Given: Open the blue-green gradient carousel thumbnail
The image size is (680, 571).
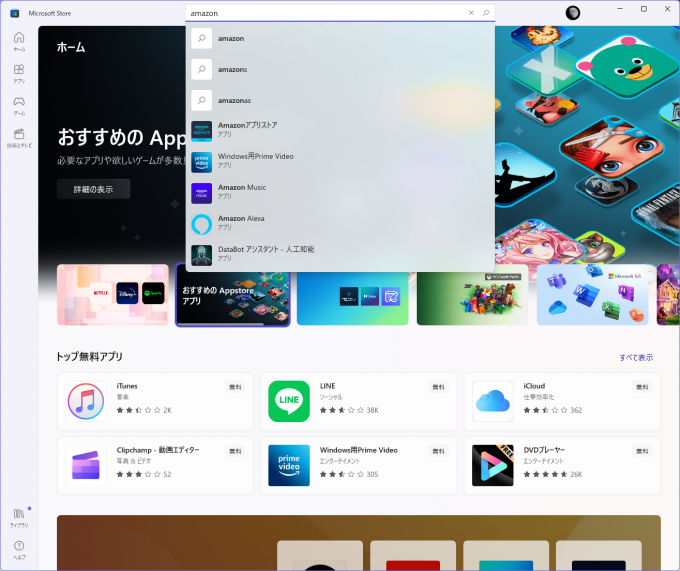Looking at the screenshot, I should pyautogui.click(x=353, y=298).
